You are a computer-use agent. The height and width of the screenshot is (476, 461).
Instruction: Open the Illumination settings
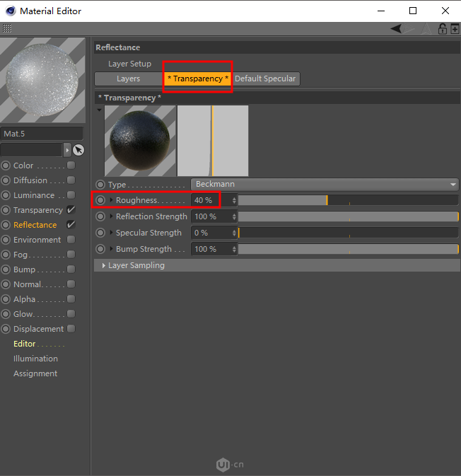click(x=35, y=359)
